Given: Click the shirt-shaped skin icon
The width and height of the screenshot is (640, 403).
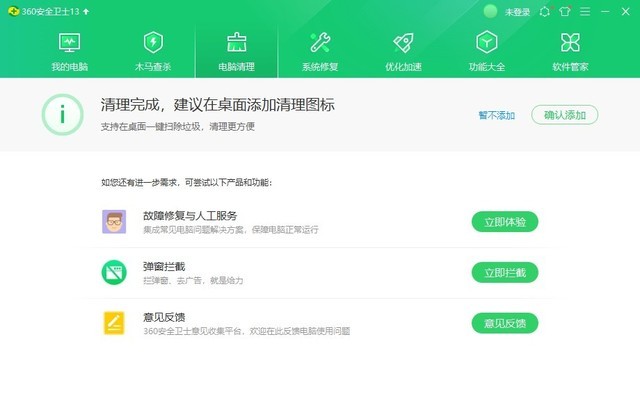Looking at the screenshot, I should (563, 12).
